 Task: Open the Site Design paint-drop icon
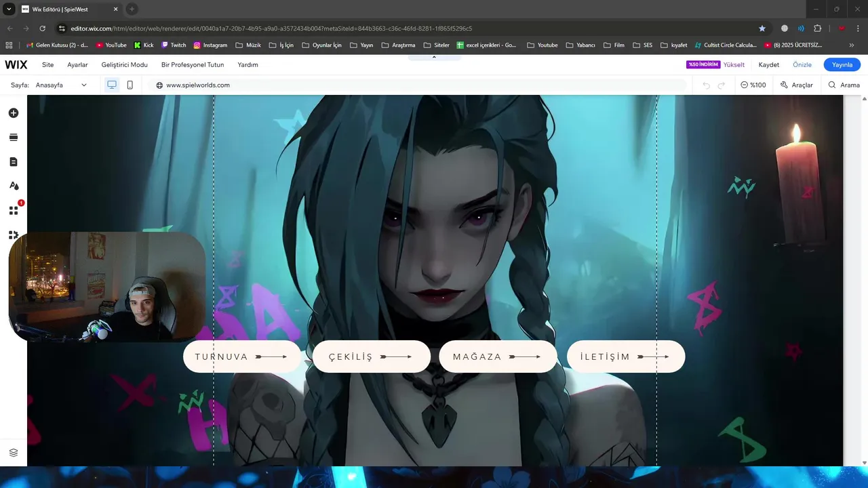[14, 186]
